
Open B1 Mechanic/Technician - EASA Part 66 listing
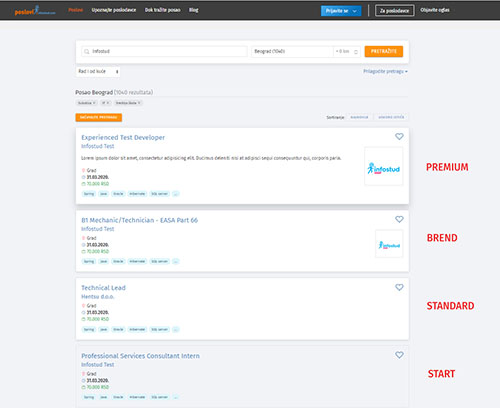(140, 220)
